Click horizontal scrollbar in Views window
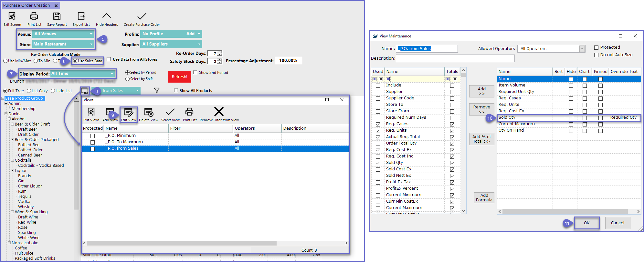This screenshot has width=644, height=262. pyautogui.click(x=181, y=243)
